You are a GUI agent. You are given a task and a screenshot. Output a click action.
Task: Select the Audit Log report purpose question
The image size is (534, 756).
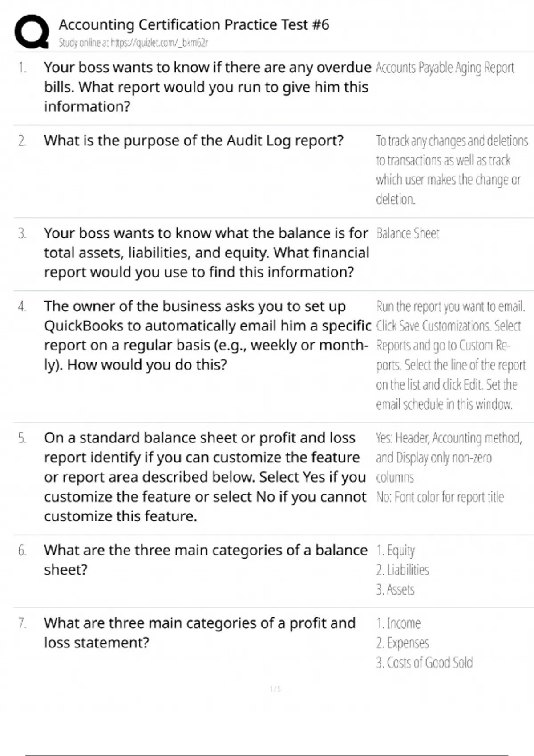pos(194,141)
